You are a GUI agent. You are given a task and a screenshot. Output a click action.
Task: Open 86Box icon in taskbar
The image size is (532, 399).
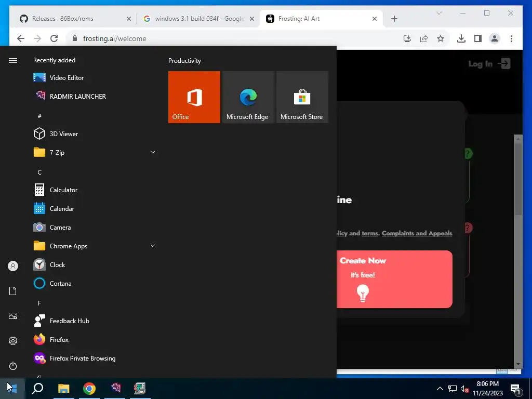tap(140, 388)
